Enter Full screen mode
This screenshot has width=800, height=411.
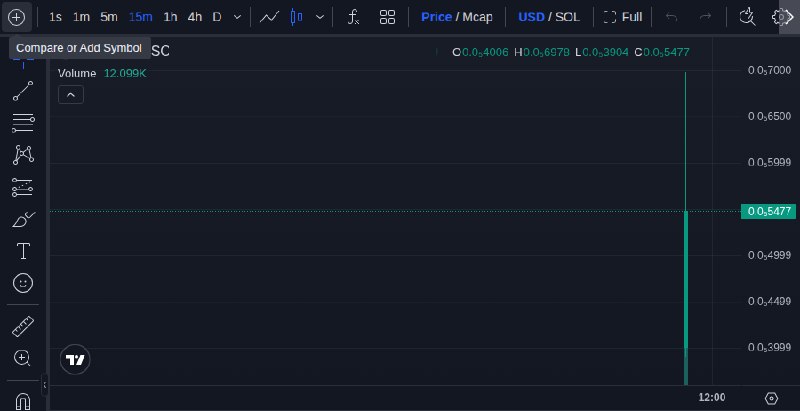[x=622, y=17]
